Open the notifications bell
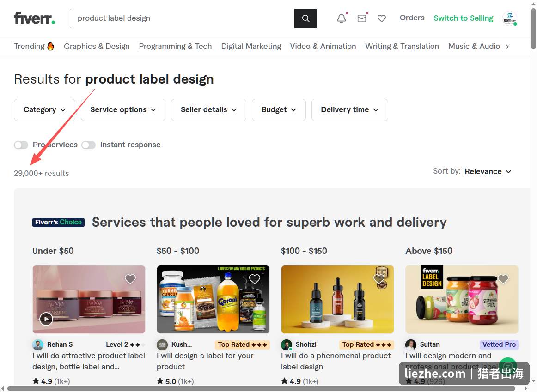Image resolution: width=537 pixels, height=392 pixels. pos(342,18)
